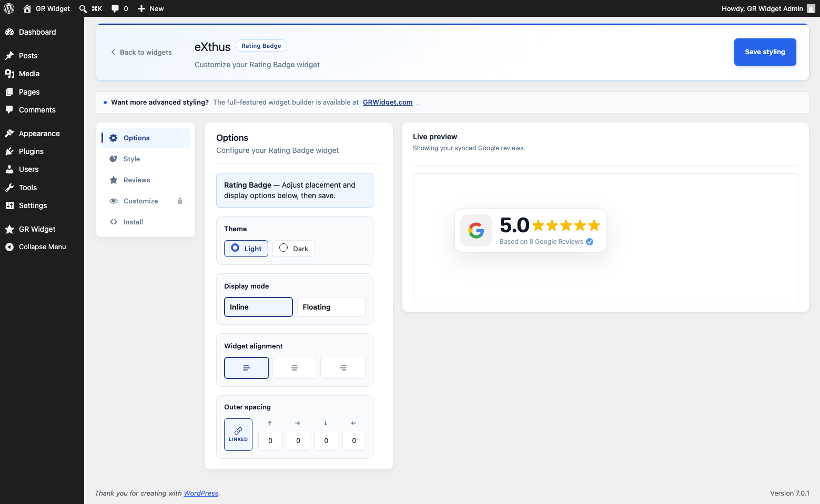
Task: Click the Appearance paintbrush icon
Action: point(9,133)
